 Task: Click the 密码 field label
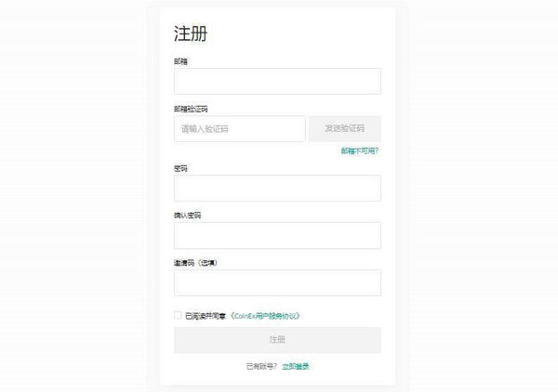point(180,168)
